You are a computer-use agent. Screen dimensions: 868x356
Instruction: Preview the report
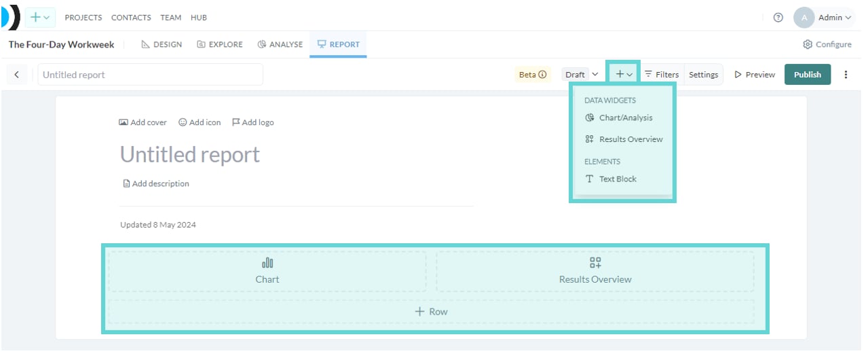click(x=755, y=75)
